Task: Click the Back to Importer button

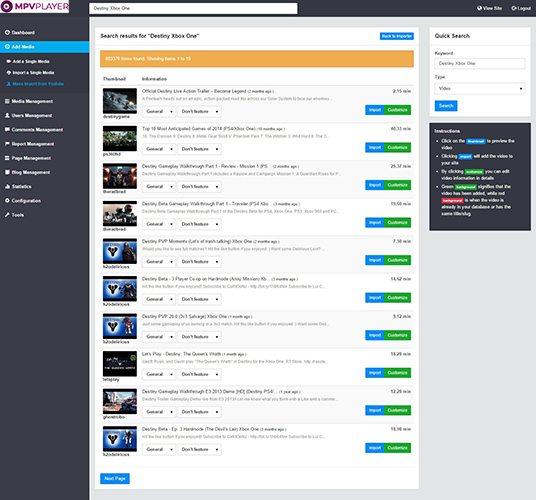Action: point(397,36)
